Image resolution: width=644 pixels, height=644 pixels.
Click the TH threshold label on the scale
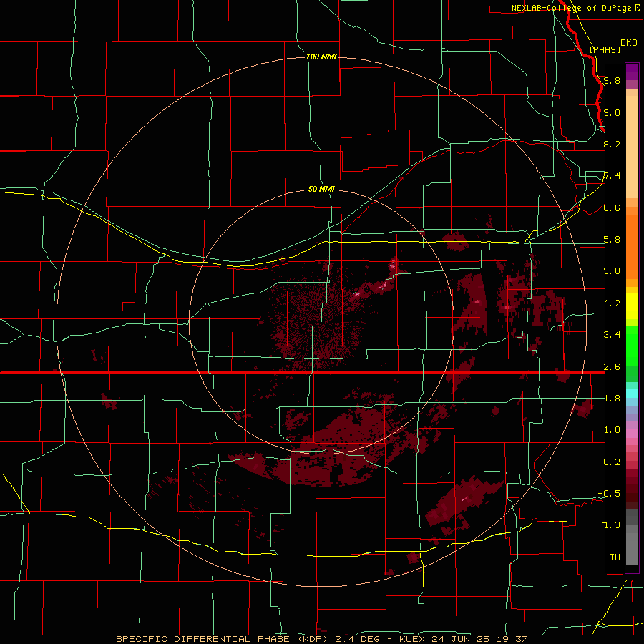[x=615, y=557]
